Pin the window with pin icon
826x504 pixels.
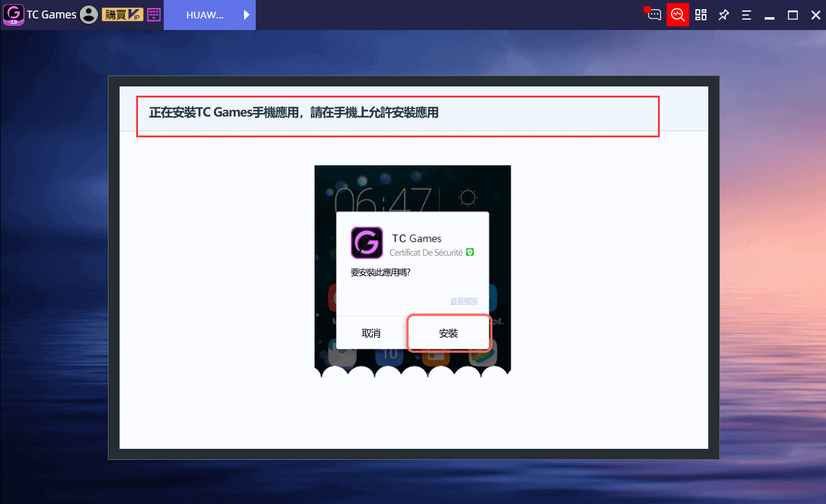pyautogui.click(x=724, y=15)
